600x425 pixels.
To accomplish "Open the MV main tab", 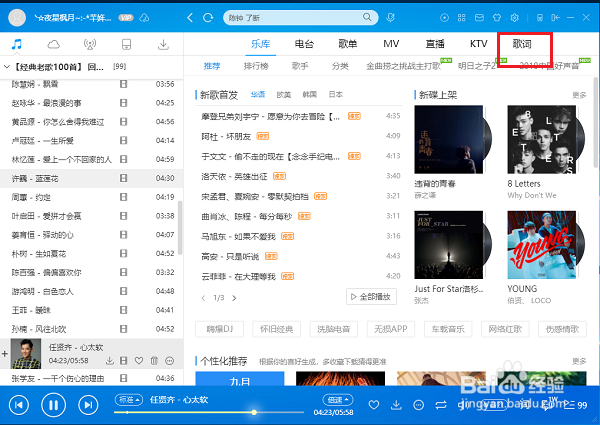I will tap(391, 44).
